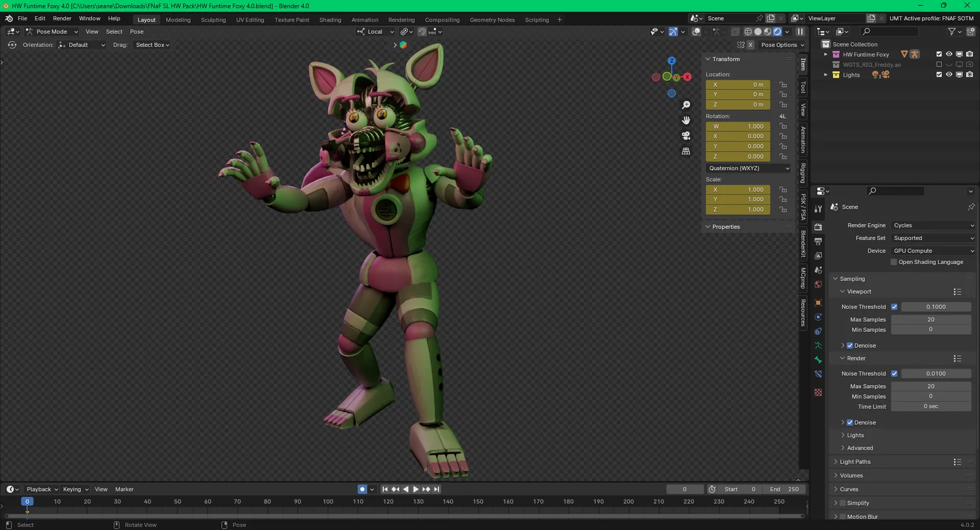Enable Open Shading Language checkbox

(x=894, y=262)
